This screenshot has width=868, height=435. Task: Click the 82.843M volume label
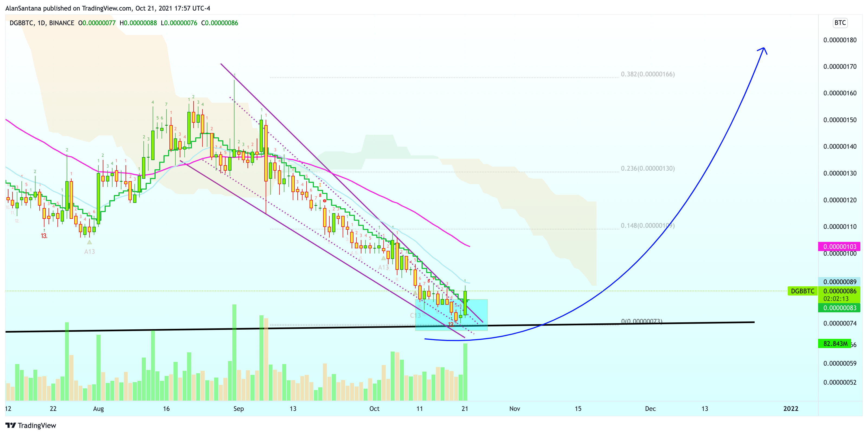pos(835,343)
